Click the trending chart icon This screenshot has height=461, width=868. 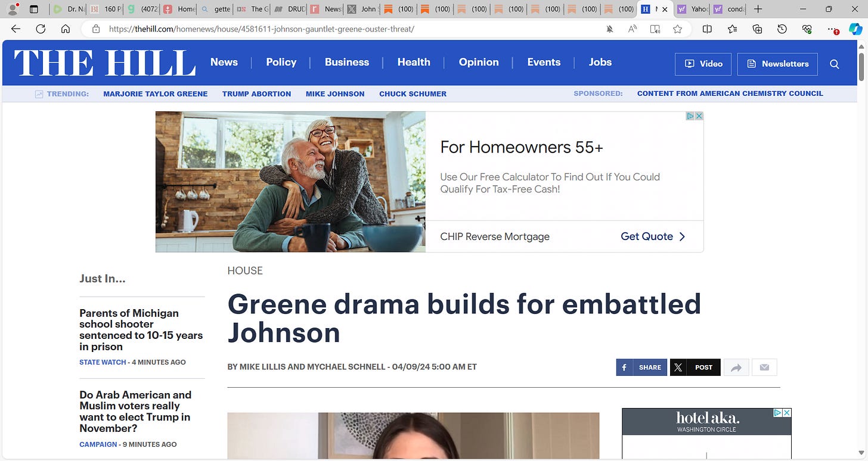39,94
